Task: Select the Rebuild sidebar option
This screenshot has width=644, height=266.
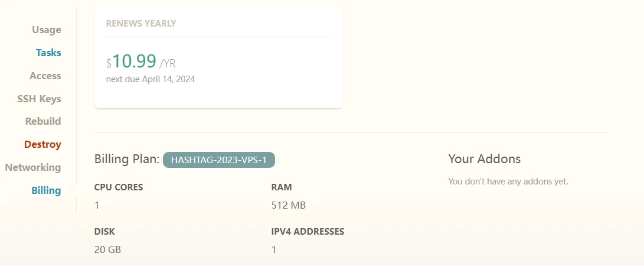Action: (43, 121)
